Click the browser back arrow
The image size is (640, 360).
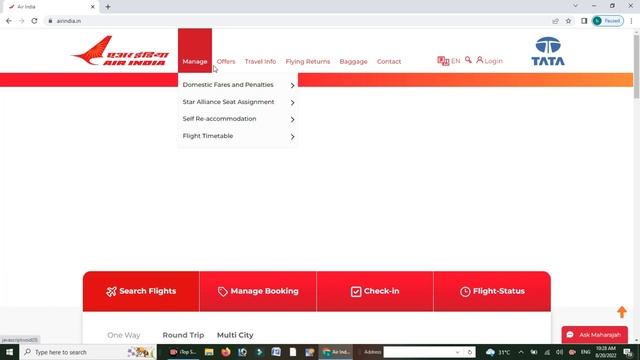pos(9,21)
